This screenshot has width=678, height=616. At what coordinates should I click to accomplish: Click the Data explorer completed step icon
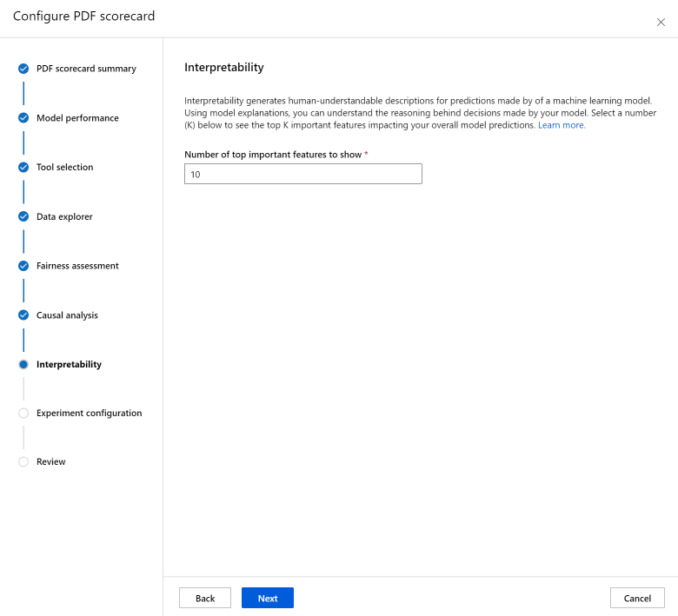[23, 216]
